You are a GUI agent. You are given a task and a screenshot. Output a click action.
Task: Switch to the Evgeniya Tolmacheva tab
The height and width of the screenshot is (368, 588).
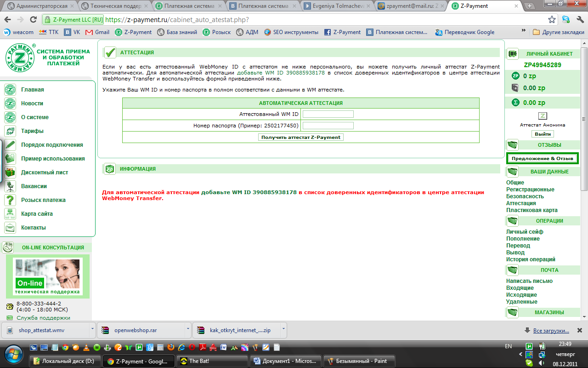pyautogui.click(x=336, y=6)
